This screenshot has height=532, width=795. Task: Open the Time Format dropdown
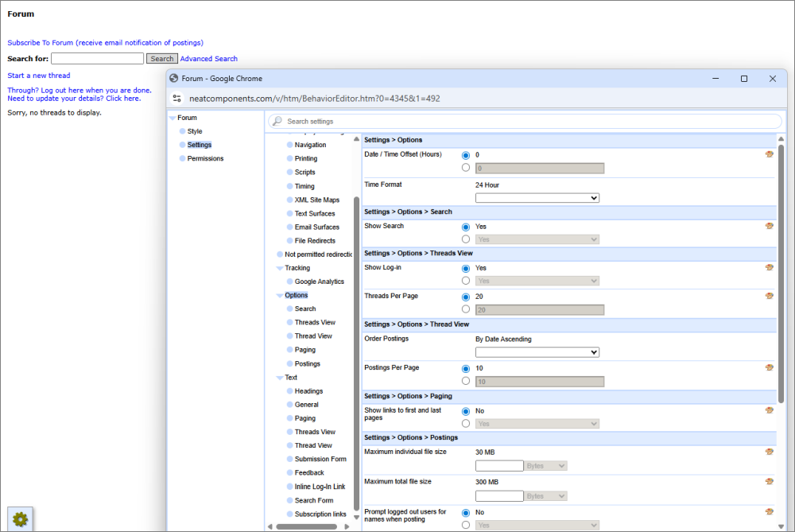pos(537,198)
